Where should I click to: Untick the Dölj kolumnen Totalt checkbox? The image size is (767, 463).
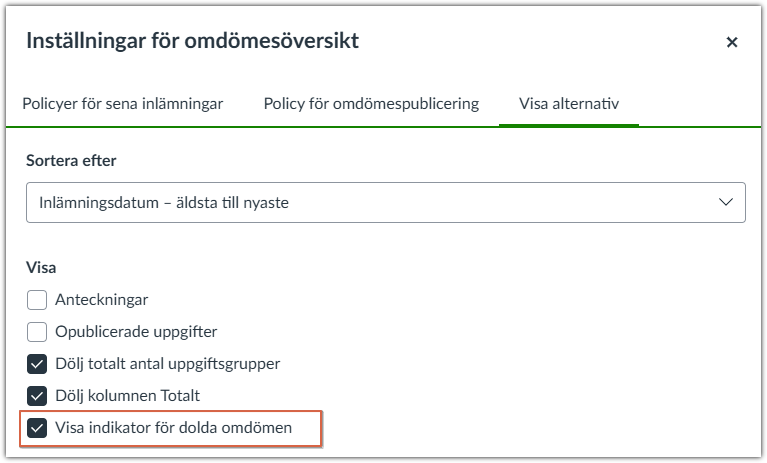[37, 395]
